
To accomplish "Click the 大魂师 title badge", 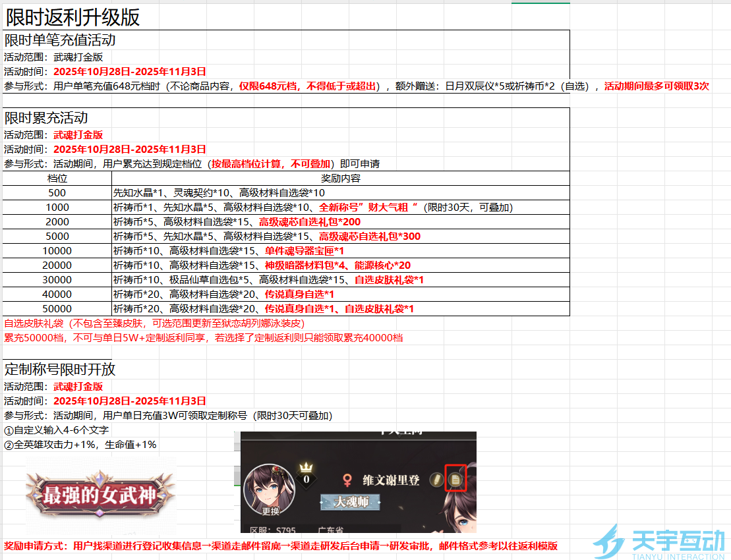I will click(351, 502).
